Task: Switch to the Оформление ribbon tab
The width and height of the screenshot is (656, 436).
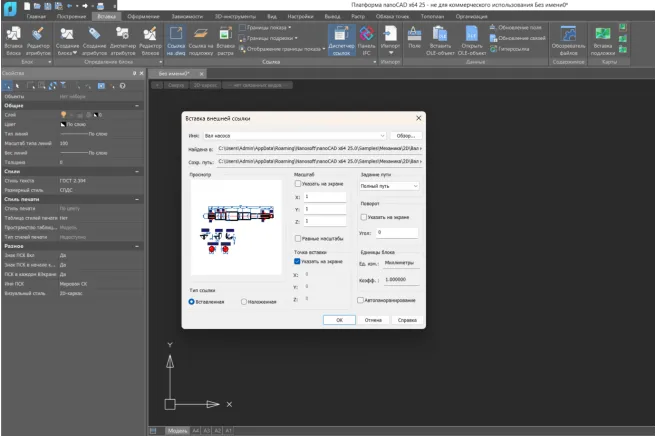Action: 143,17
